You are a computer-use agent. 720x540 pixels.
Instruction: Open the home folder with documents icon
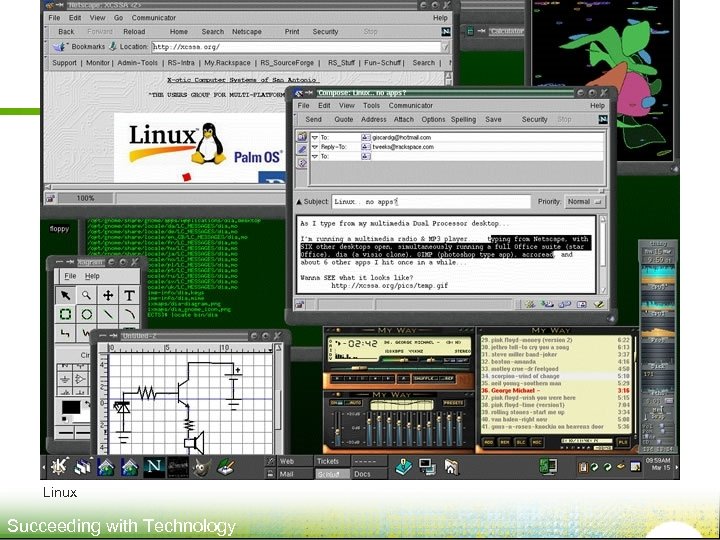(451, 467)
